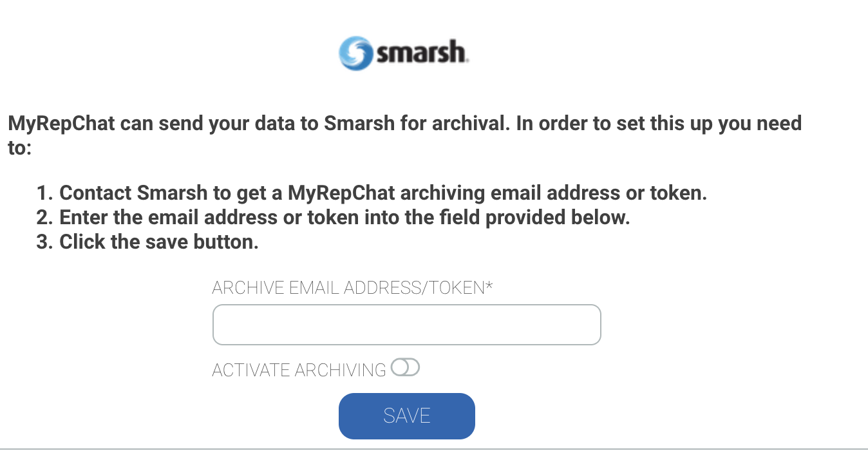
Task: Select step 3 'Click the save button' line
Action: pyautogui.click(x=158, y=242)
